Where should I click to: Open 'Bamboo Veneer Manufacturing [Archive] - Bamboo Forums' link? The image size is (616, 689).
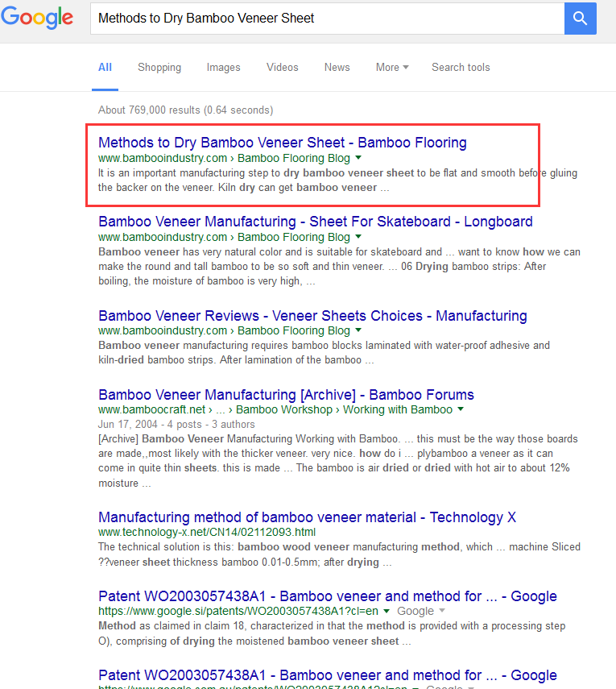click(x=287, y=395)
